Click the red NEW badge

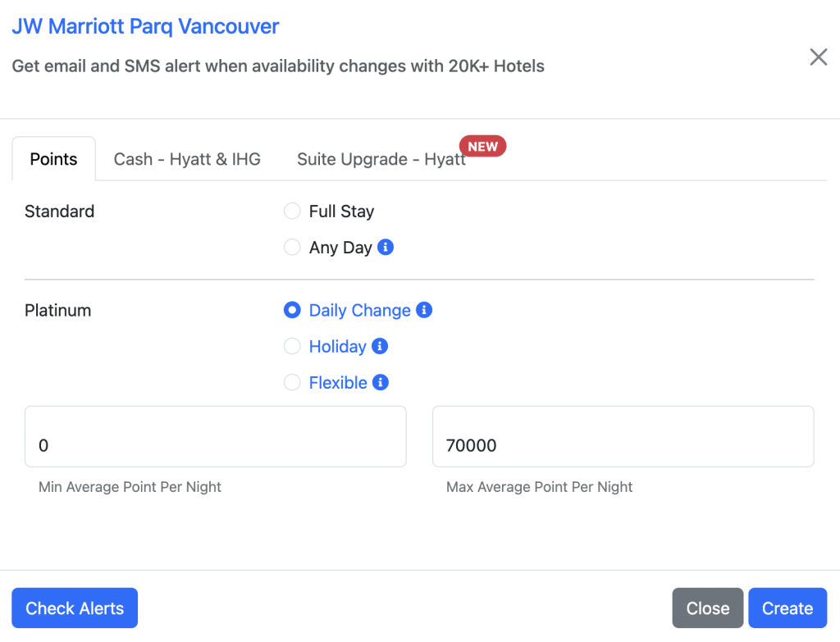tap(482, 147)
